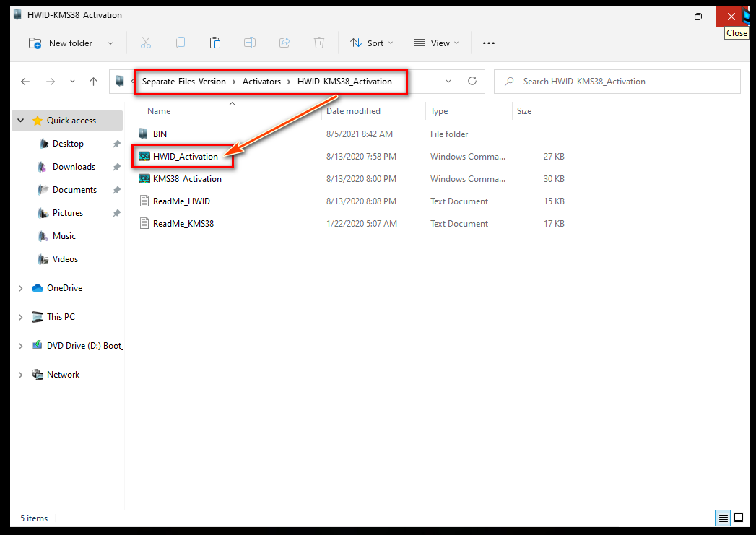Restore down the File Explorer window
The width and height of the screenshot is (756, 535).
point(698,17)
